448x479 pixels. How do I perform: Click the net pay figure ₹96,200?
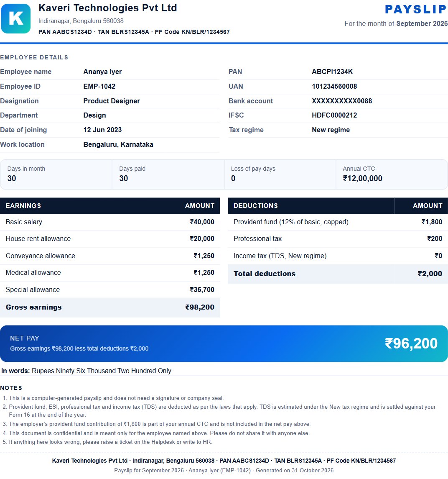click(411, 343)
